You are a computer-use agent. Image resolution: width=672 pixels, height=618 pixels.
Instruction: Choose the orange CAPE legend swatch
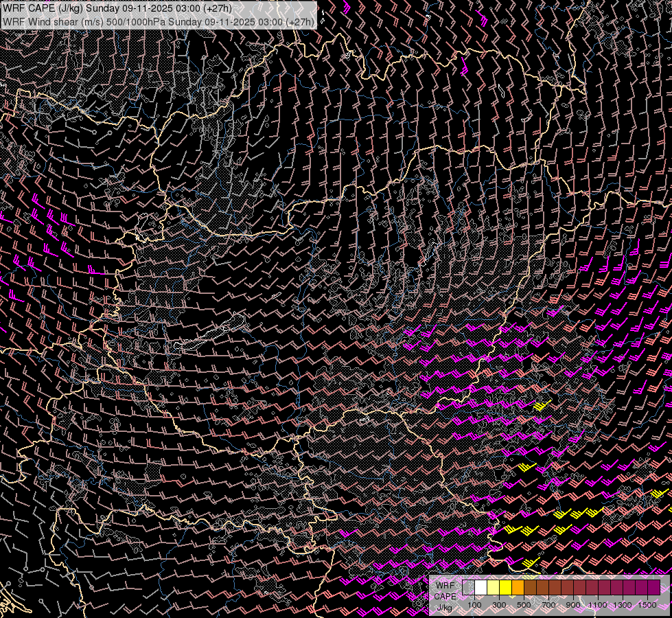click(x=518, y=588)
